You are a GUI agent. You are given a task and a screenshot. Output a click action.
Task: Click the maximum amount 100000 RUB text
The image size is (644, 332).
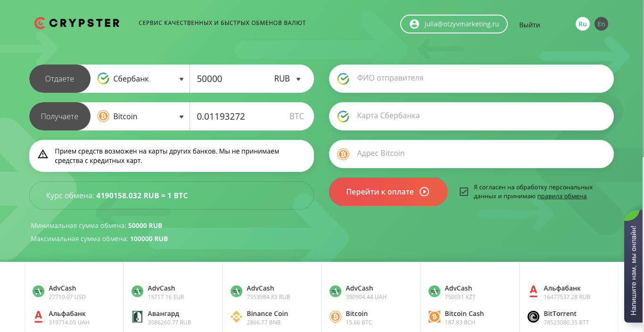149,239
